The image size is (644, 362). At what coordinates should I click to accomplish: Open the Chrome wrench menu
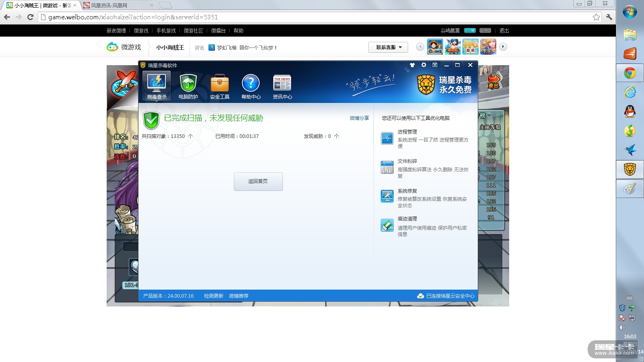(609, 17)
